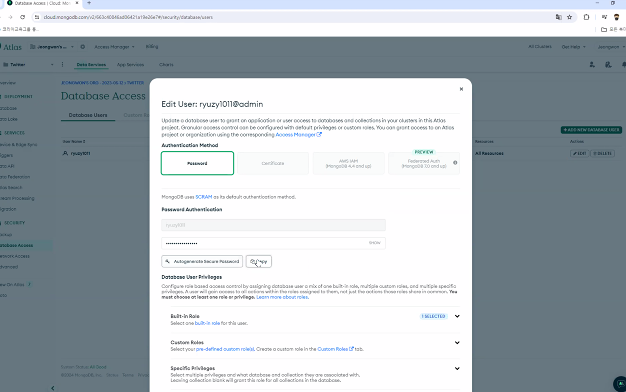Select Federated Auth authentication method
The height and width of the screenshot is (392, 626).
click(424, 163)
